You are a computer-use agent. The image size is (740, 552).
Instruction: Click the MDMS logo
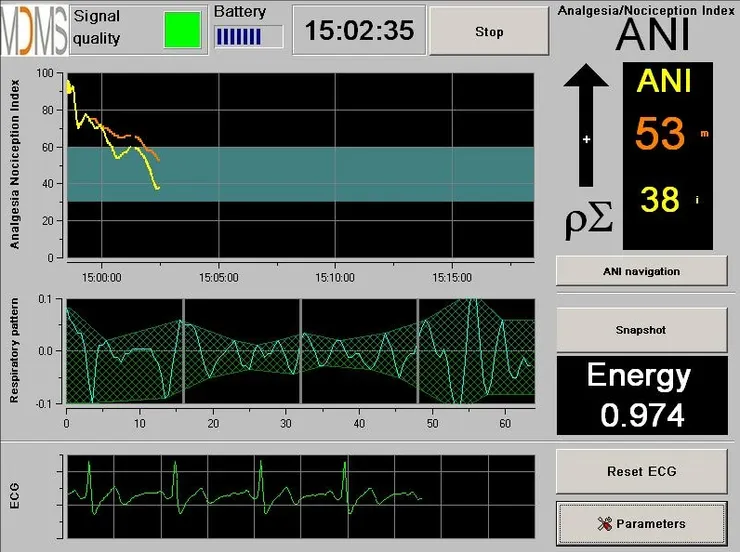34,31
